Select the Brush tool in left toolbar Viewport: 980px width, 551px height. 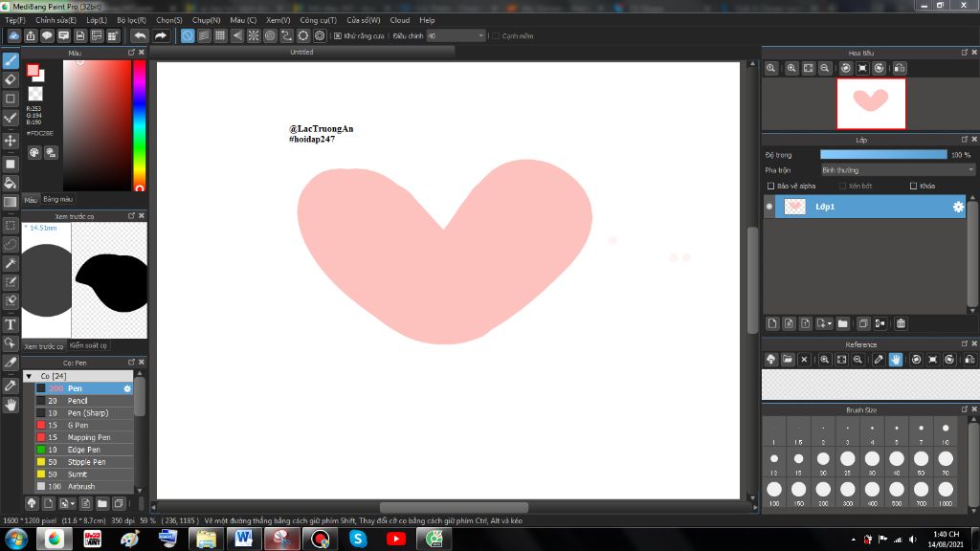[x=11, y=61]
